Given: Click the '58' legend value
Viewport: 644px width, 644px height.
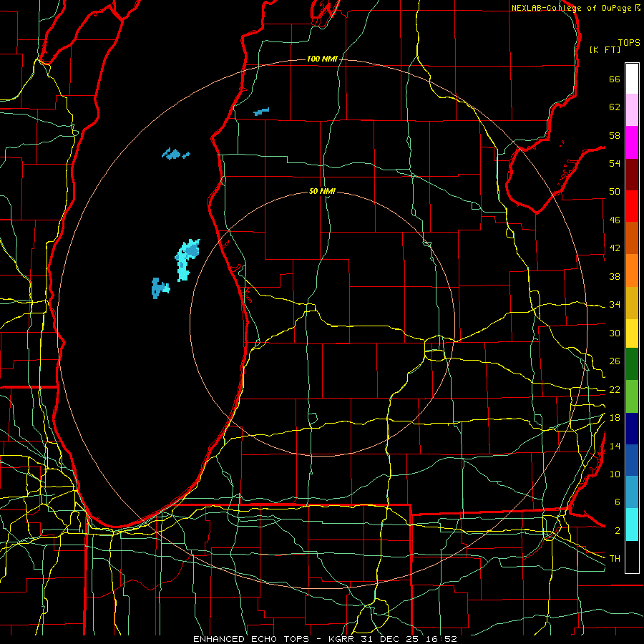Looking at the screenshot, I should [615, 135].
